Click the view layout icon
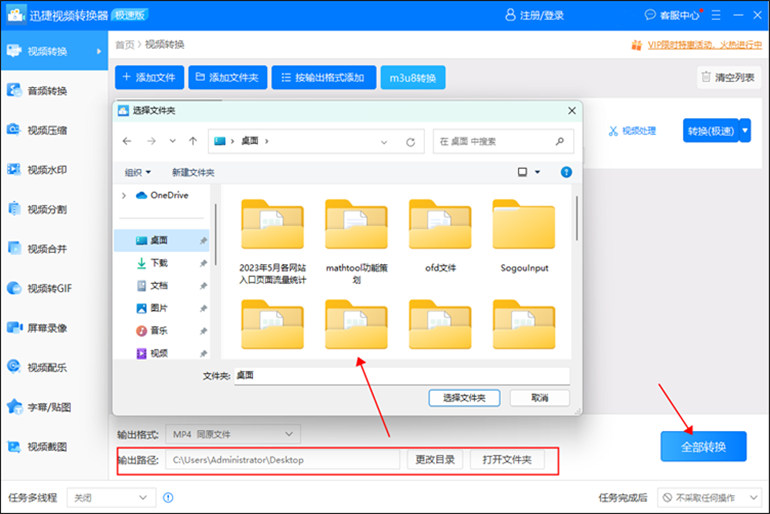The width and height of the screenshot is (770, 514). [x=522, y=172]
